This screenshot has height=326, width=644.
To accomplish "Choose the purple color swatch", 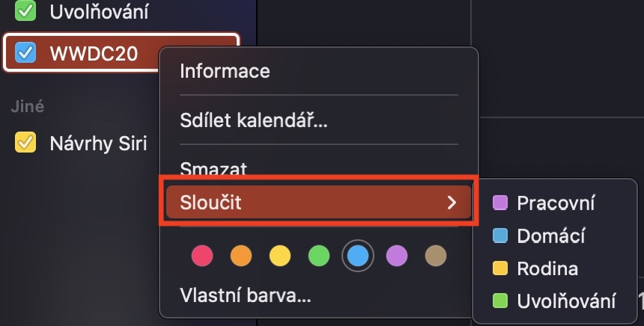I will click(x=396, y=256).
